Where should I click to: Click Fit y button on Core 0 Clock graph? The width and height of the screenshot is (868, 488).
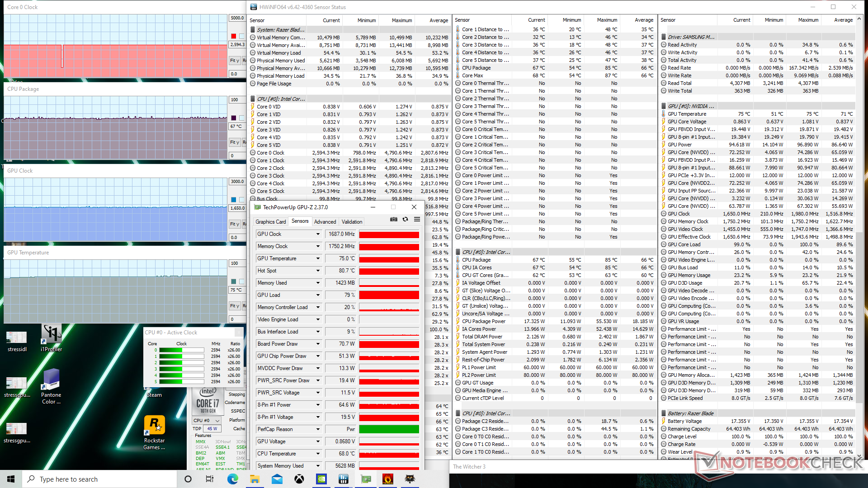(234, 61)
